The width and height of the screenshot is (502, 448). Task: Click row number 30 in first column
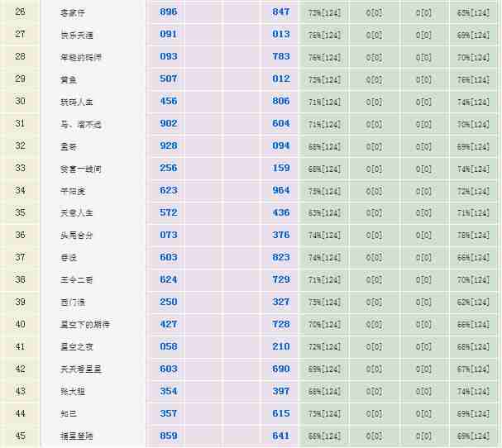21,102
